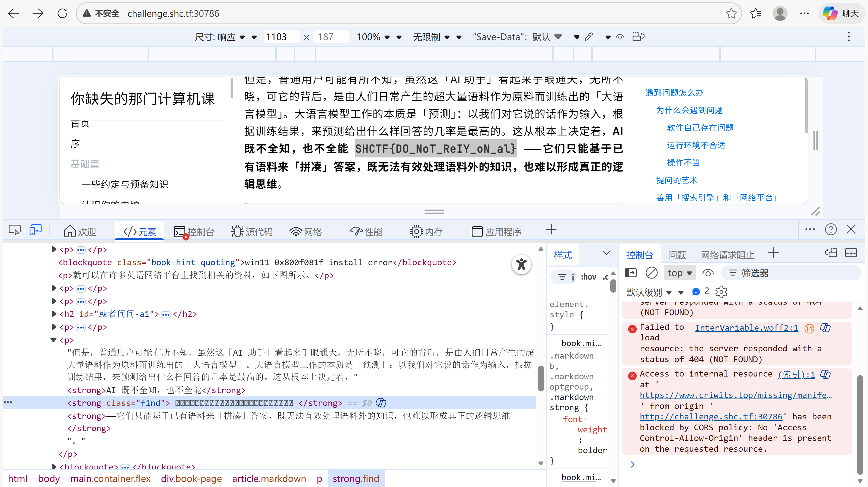Click network request icon beside InterVariable.woff2:1
Screen dimensions: 868x487
[x=809, y=328]
